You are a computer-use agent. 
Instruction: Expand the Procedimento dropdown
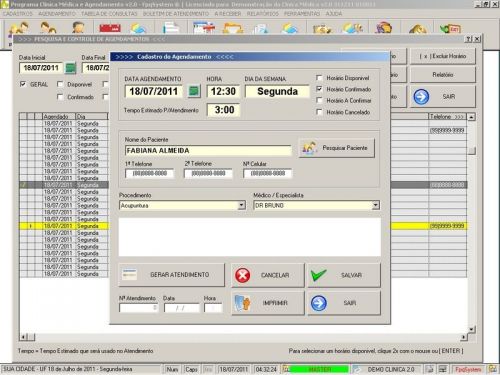click(x=242, y=205)
